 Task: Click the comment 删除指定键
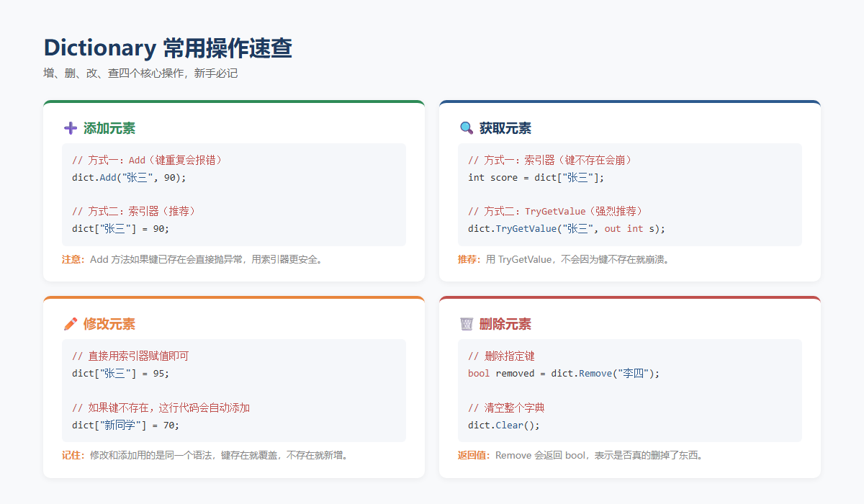501,356
